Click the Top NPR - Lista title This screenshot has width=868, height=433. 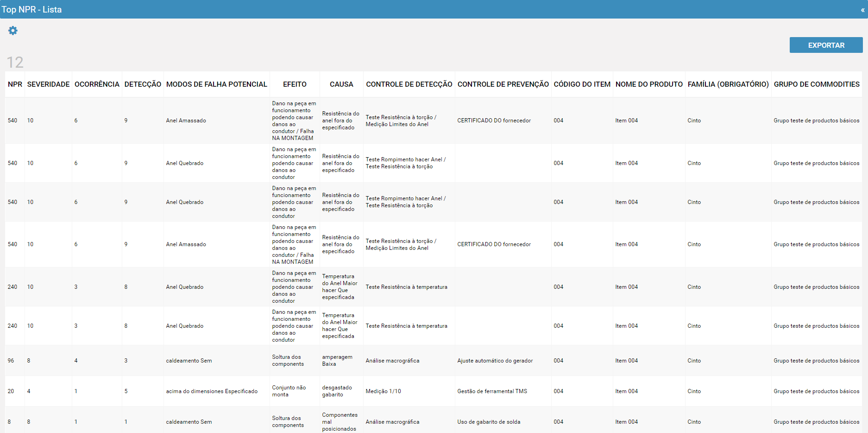(x=31, y=10)
